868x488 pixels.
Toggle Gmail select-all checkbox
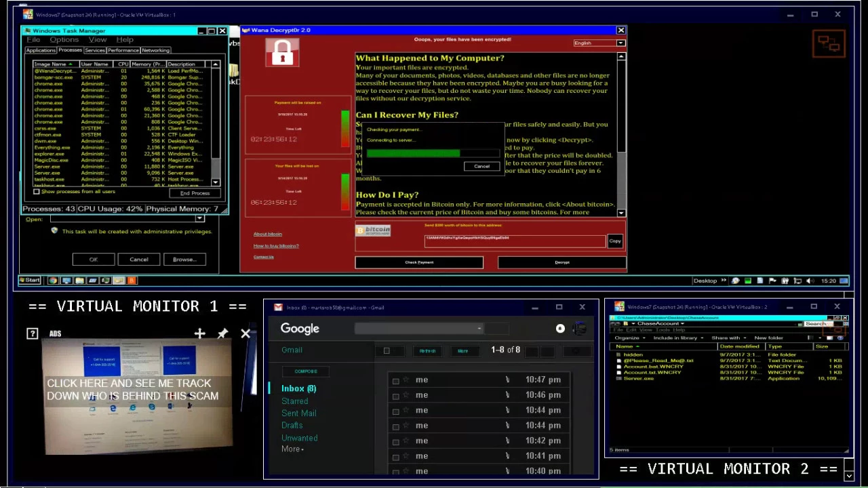click(x=387, y=351)
